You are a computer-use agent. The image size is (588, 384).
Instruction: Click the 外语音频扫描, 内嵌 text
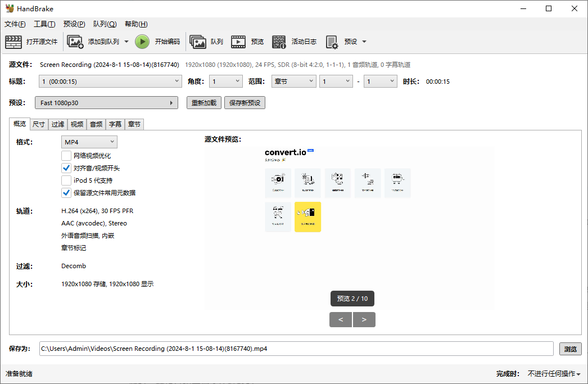(x=88, y=236)
